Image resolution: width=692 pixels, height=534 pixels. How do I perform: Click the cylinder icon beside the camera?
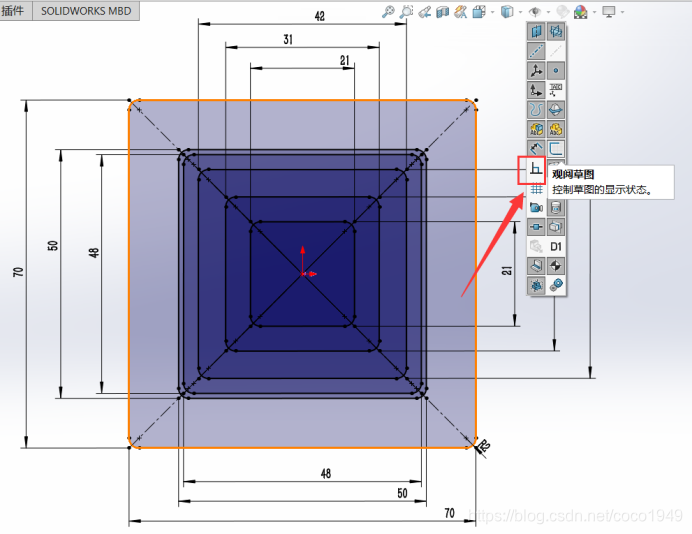(556, 207)
